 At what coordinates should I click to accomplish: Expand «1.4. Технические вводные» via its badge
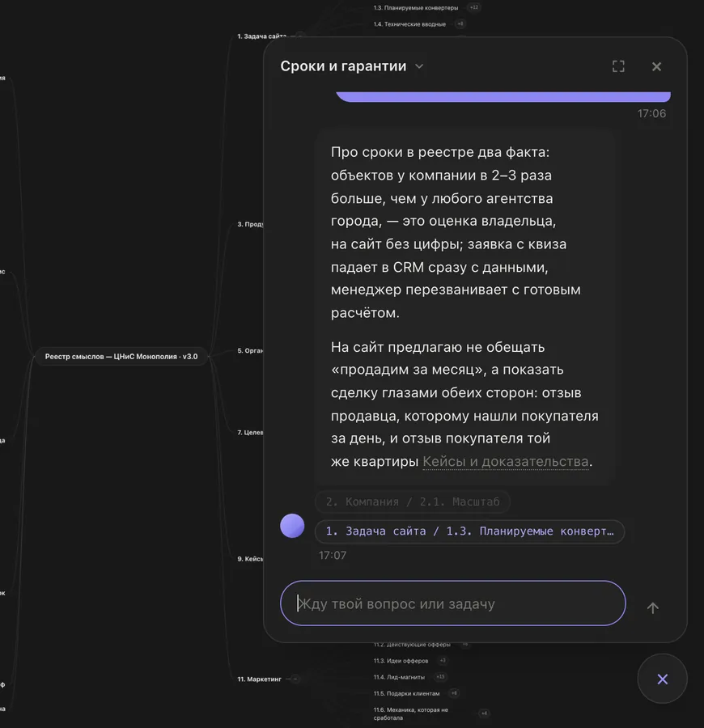click(460, 23)
